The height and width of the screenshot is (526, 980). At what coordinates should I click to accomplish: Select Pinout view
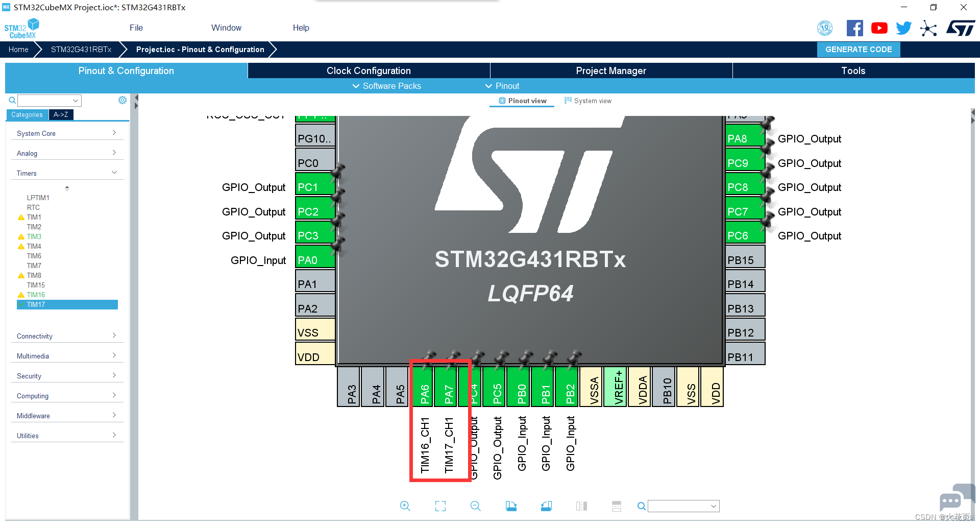pyautogui.click(x=522, y=101)
